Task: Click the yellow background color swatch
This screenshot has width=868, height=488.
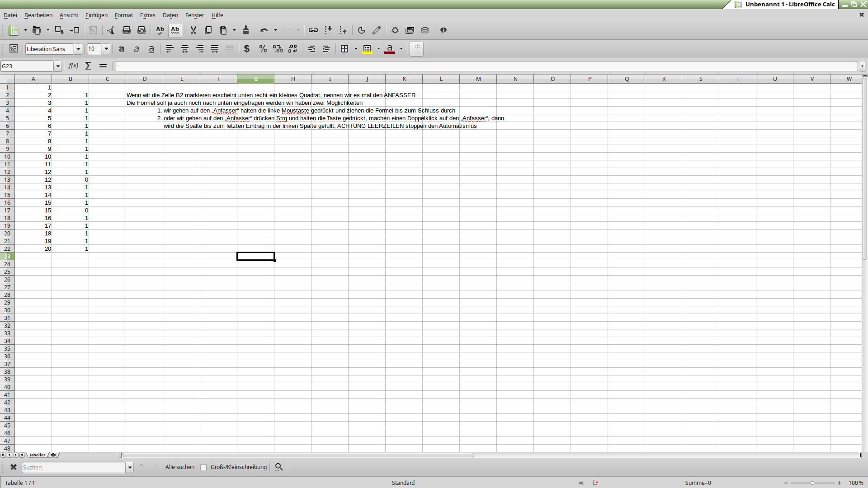Action: (367, 49)
